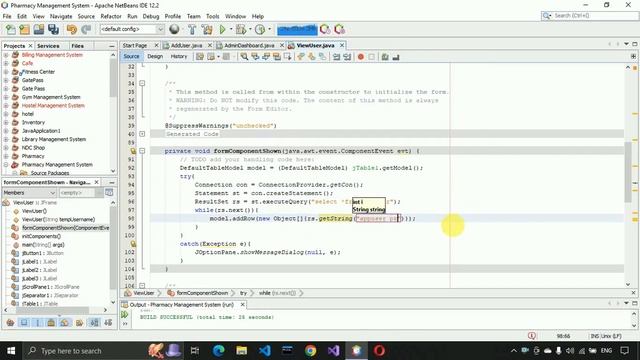
Task: Click the editor vertical scrollbar
Action: (628, 171)
